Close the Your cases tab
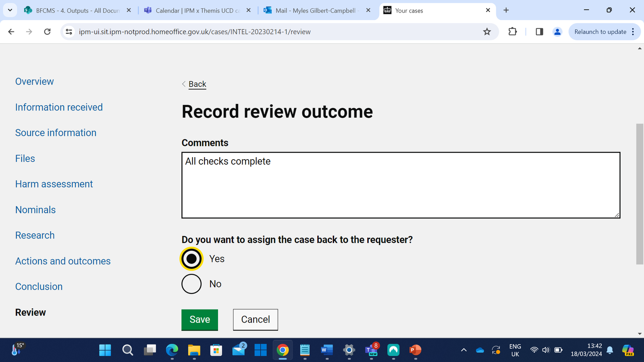Viewport: 644px width, 362px height. (x=488, y=10)
